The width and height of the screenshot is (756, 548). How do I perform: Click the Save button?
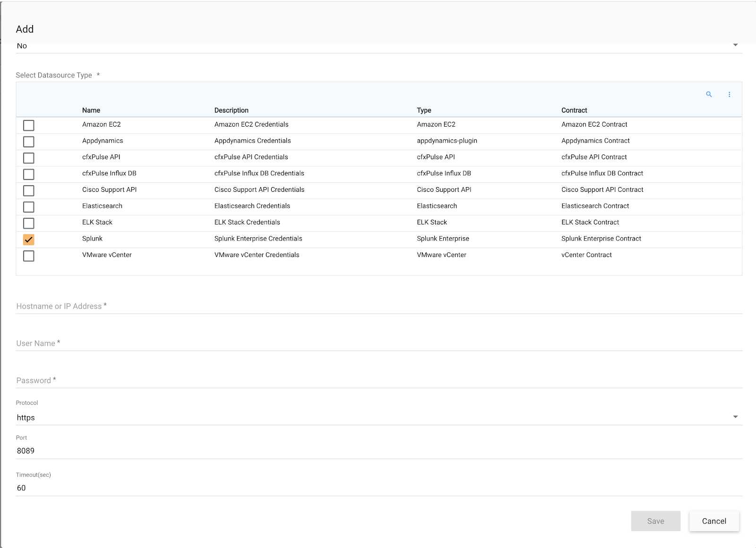(x=656, y=521)
